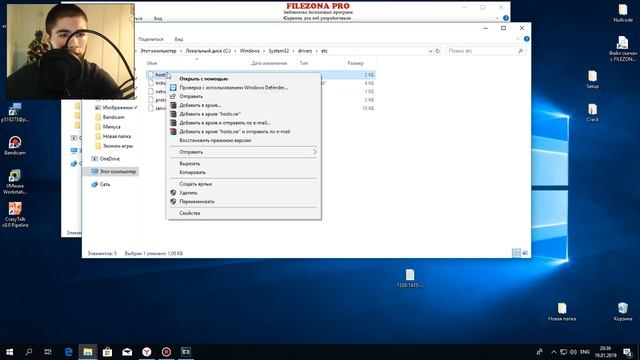This screenshot has height=360, width=640.
Task: Select the 'Новая папка' desktop icon
Action: pyautogui.click(x=562, y=312)
